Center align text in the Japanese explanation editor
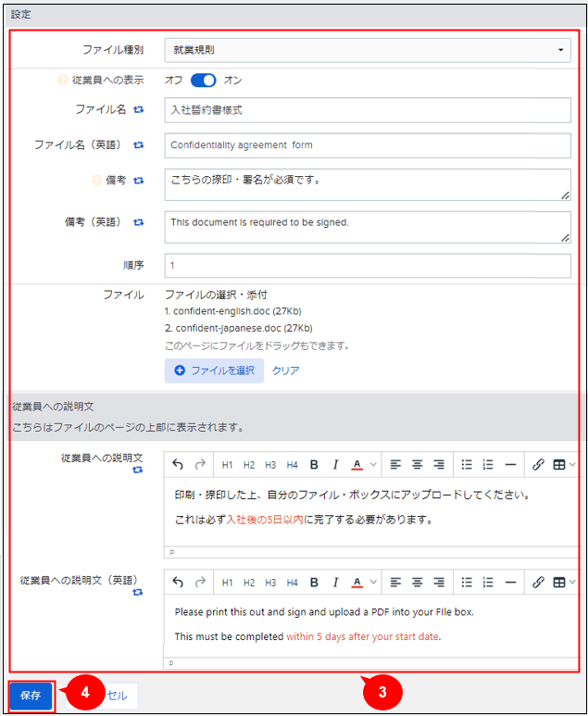 pos(417,464)
